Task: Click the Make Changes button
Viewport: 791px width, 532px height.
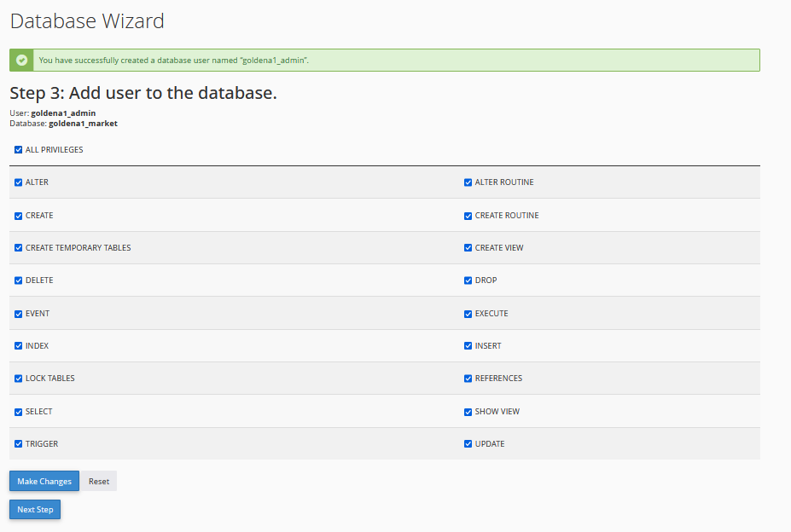Action: point(44,481)
